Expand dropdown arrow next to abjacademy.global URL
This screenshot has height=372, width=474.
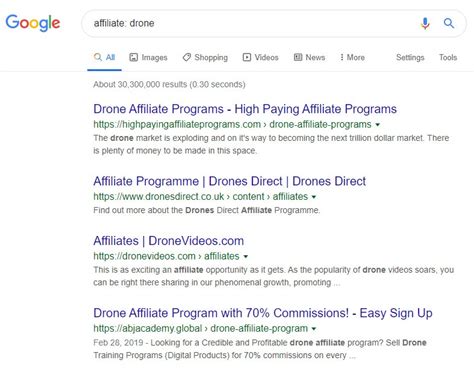point(314,329)
